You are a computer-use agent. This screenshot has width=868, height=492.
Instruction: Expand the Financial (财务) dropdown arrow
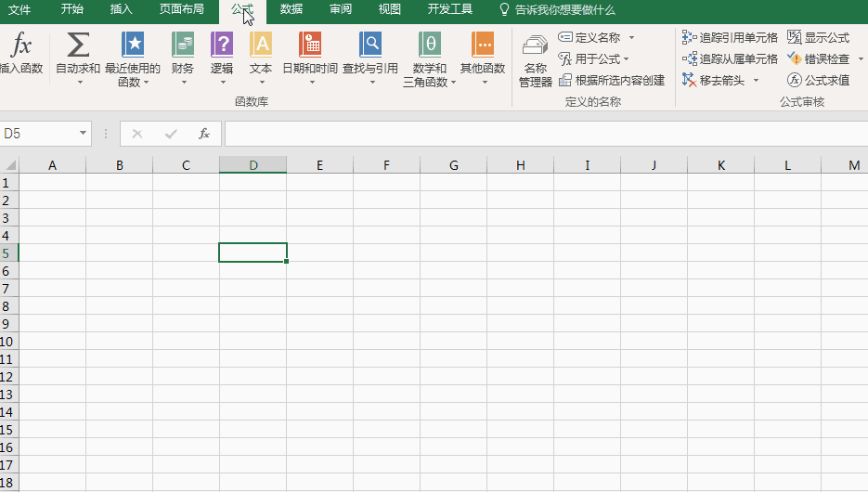click(185, 83)
